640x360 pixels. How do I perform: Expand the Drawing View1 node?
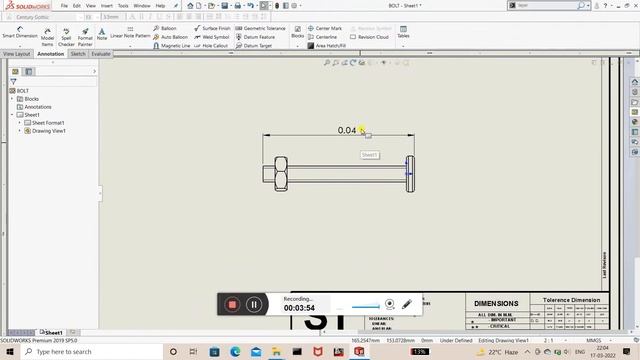19,131
